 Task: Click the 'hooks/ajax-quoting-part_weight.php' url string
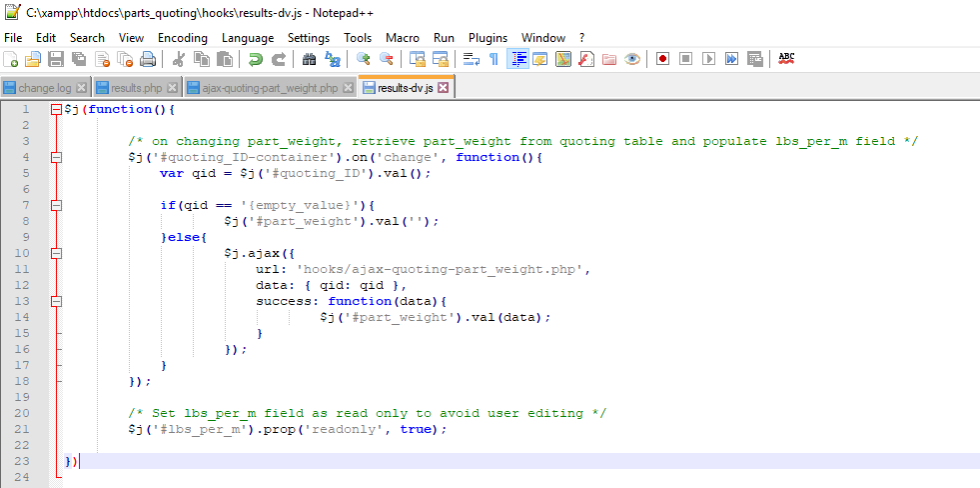[442, 270]
